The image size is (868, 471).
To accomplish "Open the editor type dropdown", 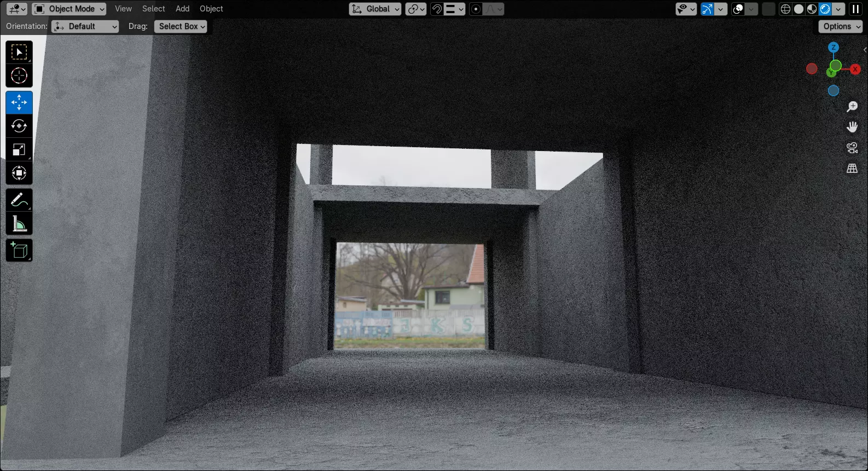I will click(x=17, y=9).
